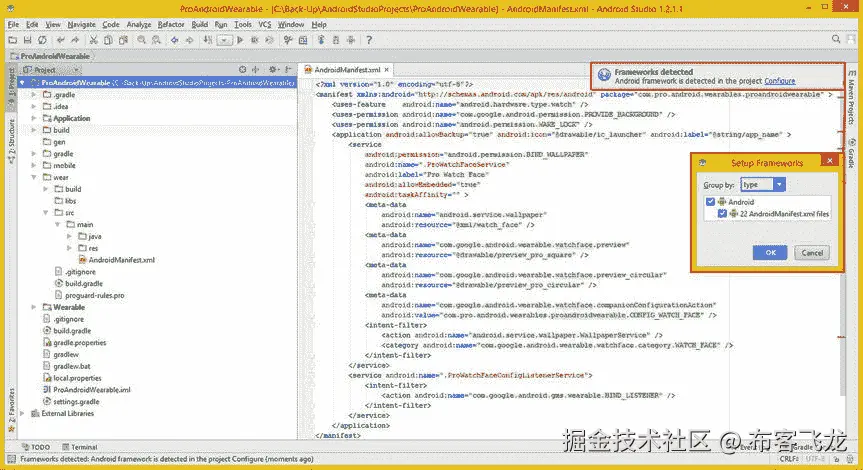Click the Settings wrench toolbar icon

click(x=288, y=40)
